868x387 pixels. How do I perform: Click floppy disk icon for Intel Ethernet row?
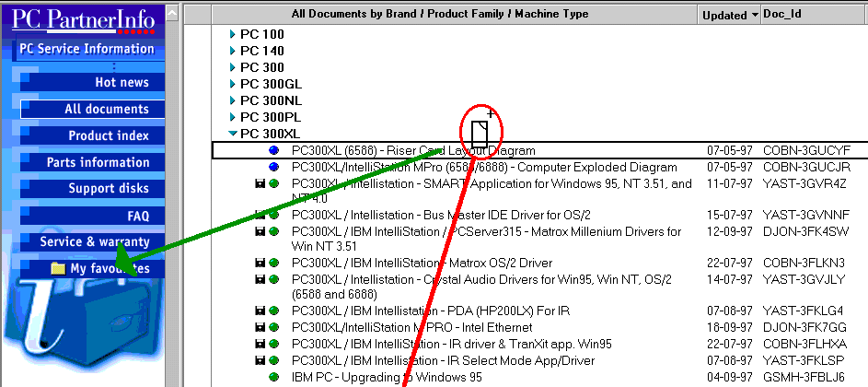(x=260, y=328)
